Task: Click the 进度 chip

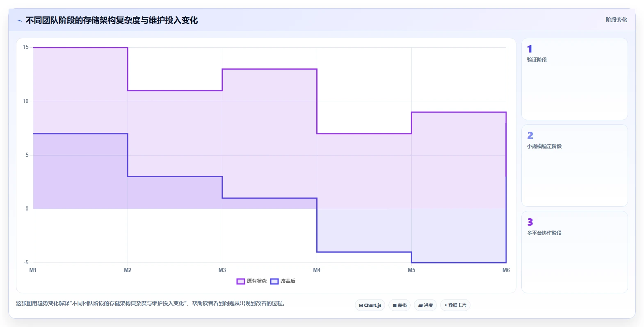Action: (425, 305)
